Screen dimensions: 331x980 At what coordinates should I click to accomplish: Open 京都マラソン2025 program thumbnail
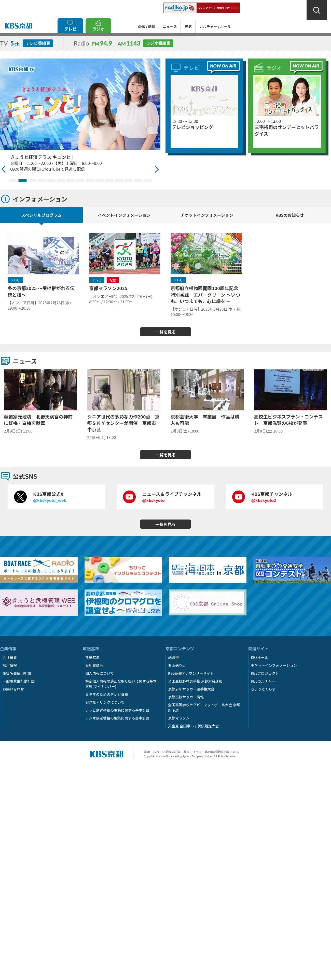point(125,254)
